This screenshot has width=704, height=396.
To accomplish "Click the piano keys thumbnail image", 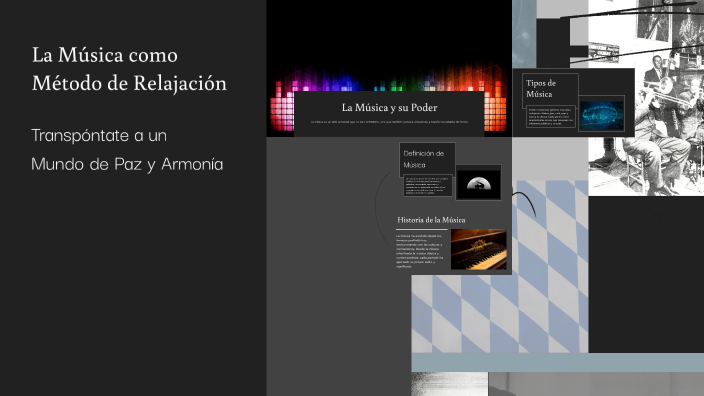I will click(479, 249).
